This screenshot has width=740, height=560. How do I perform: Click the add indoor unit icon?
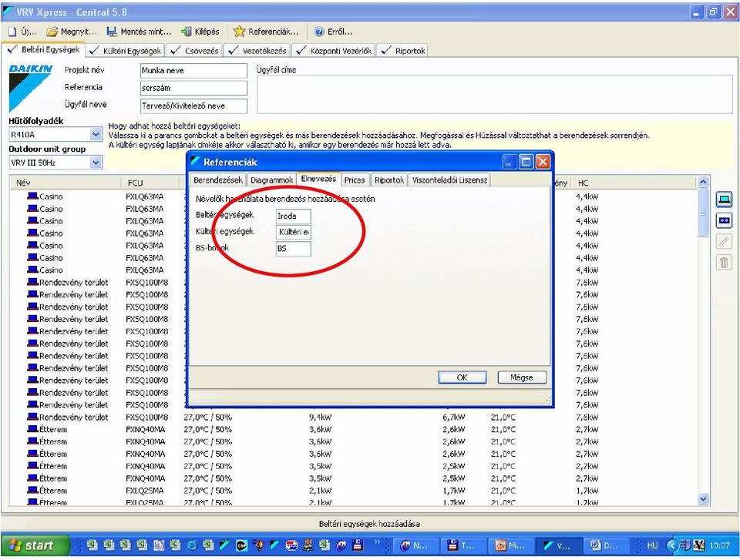point(724,200)
